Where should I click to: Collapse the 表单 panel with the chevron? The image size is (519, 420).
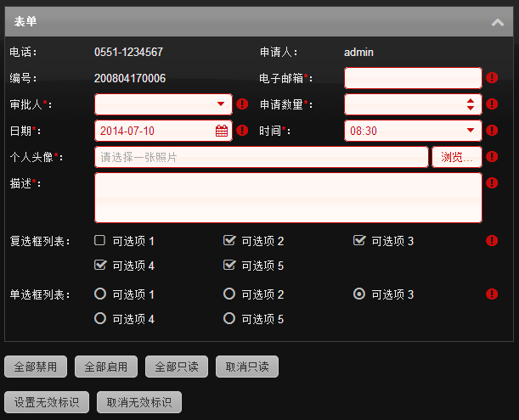[x=498, y=22]
